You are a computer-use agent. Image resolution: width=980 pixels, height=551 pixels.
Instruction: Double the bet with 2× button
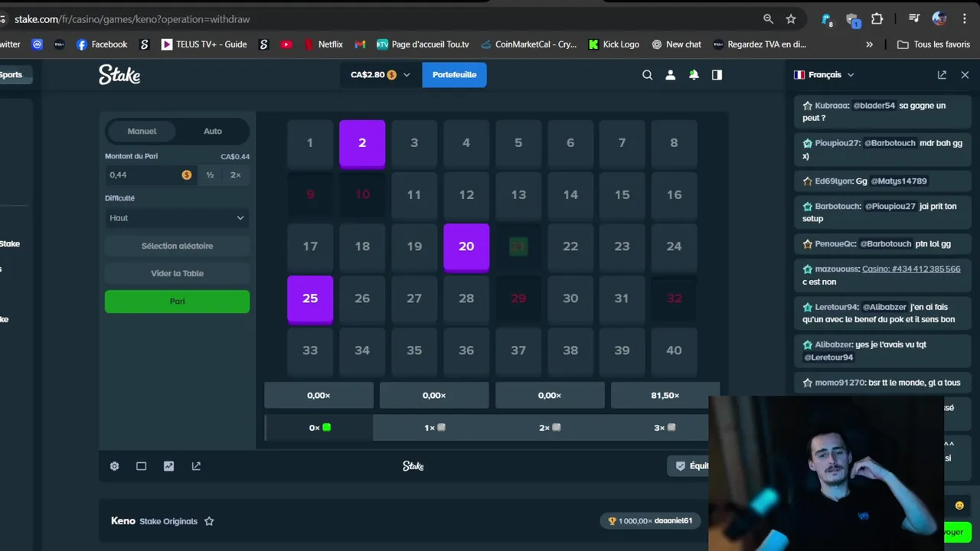click(236, 174)
